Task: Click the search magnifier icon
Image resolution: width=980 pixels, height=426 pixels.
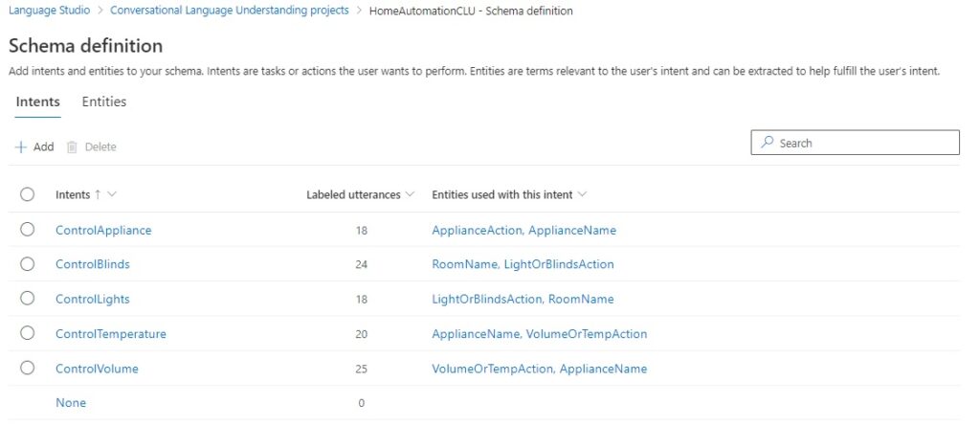Action: pyautogui.click(x=767, y=143)
